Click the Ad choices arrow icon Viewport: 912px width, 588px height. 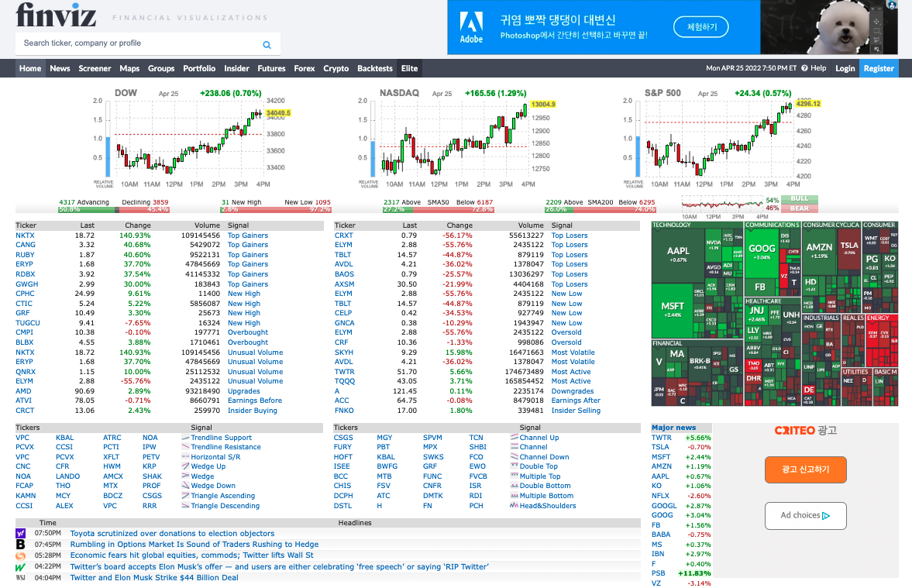826,515
